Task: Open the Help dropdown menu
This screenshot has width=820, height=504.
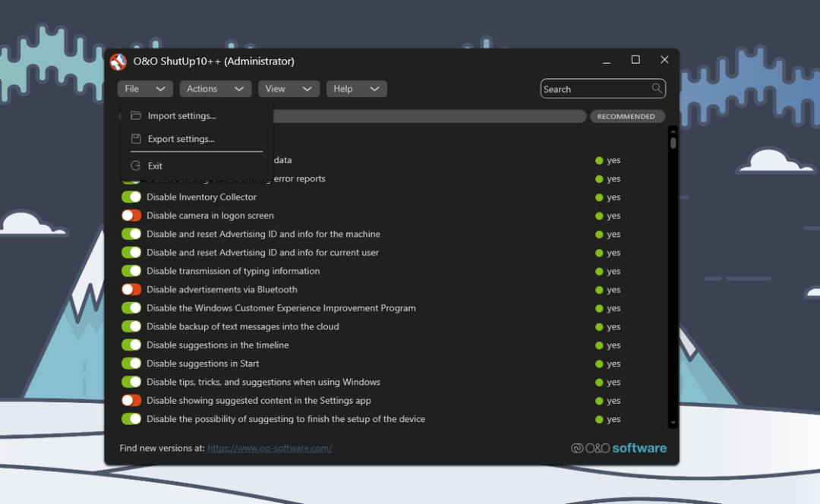Action: [x=356, y=89]
